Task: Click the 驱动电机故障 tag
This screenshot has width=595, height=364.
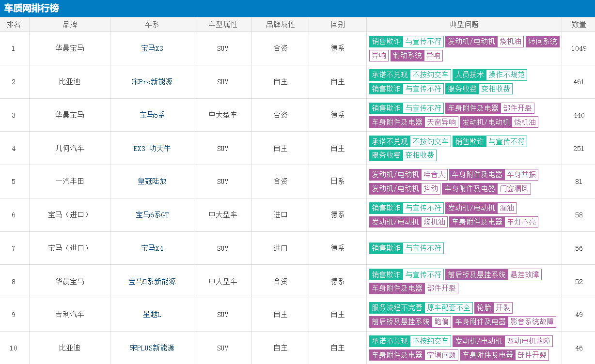Action: [529, 341]
